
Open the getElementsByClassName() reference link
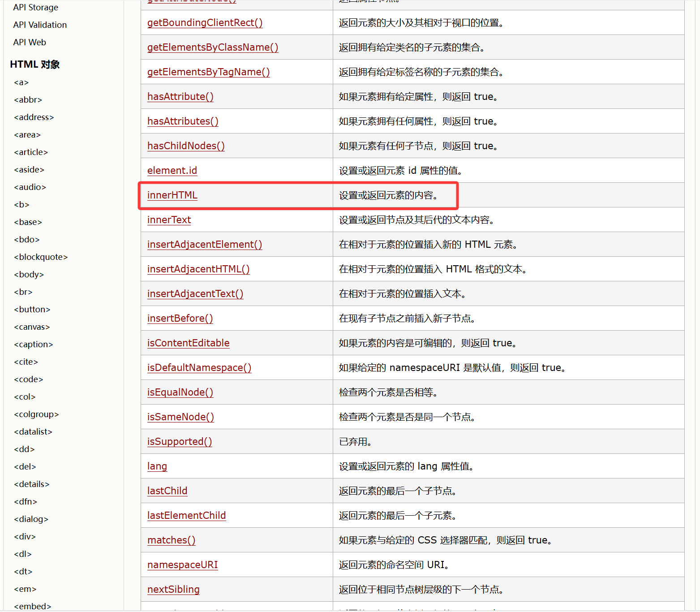tap(213, 47)
